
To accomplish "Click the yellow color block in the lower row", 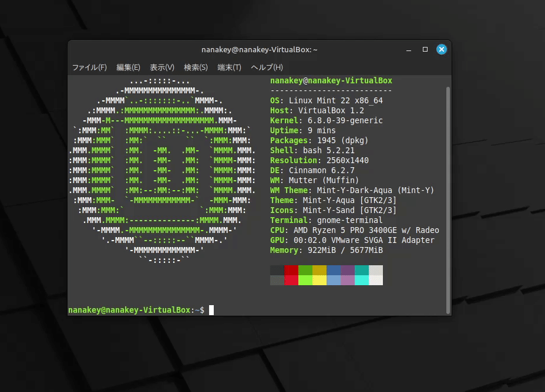I will tap(319, 280).
